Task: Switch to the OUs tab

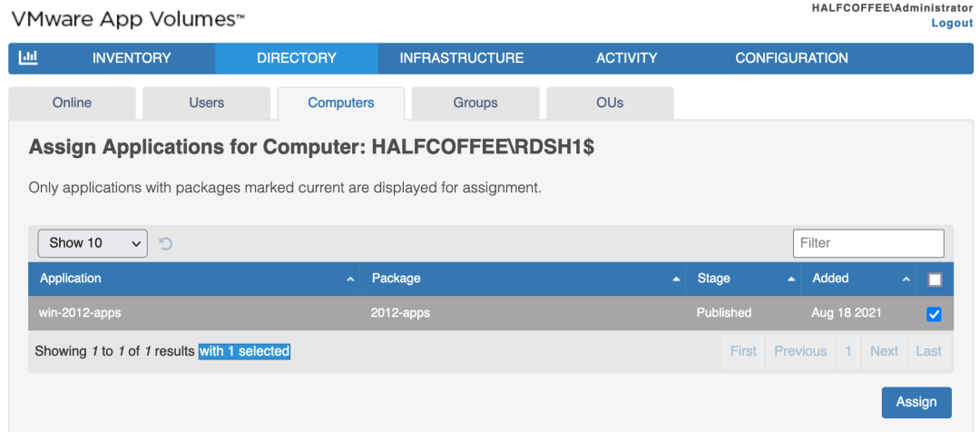Action: point(610,103)
